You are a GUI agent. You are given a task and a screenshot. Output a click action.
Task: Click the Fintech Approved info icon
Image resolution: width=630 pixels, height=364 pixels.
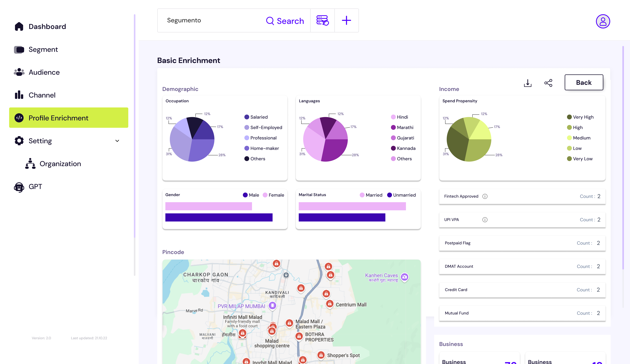pos(485,196)
